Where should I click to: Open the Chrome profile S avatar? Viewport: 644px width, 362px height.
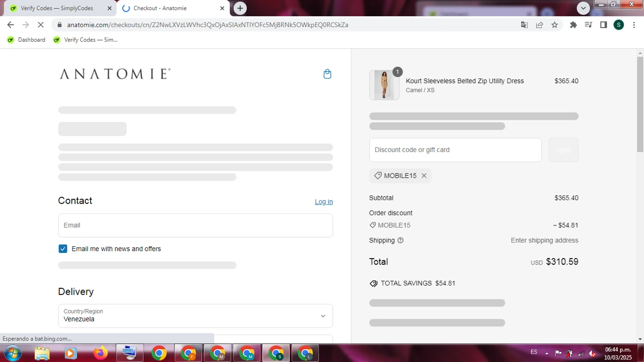point(619,25)
